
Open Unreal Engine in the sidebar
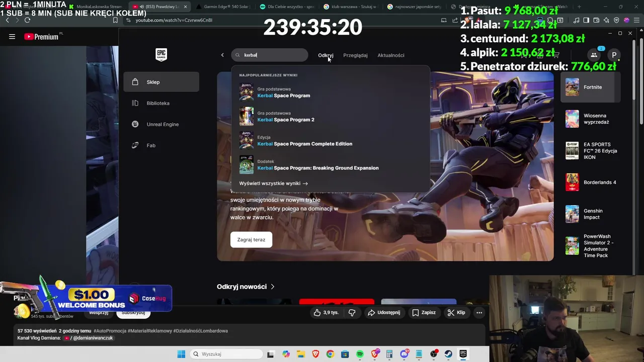tap(161, 124)
